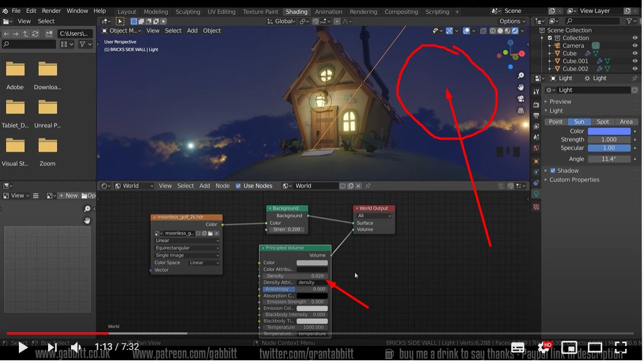
Task: Toggle the Use Nodes checkbox
Action: [238, 186]
